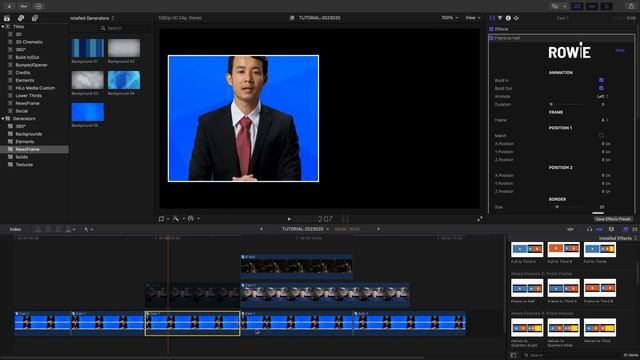Collapse the Generators category tree

pos(3,119)
